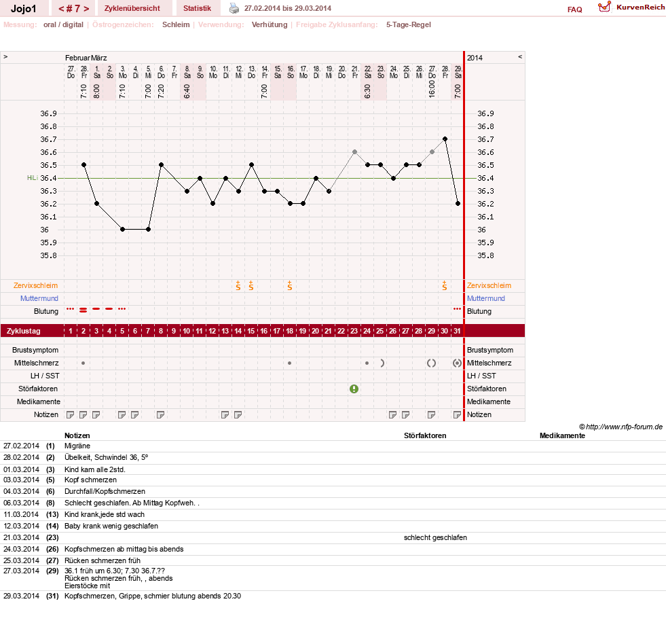Click the printer icon next to date range

(234, 8)
